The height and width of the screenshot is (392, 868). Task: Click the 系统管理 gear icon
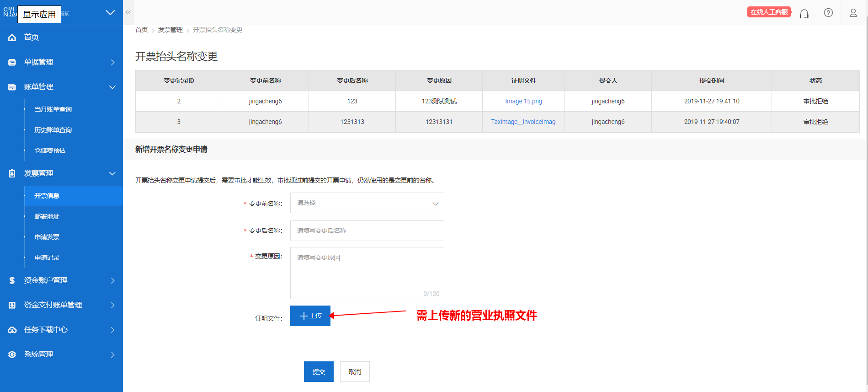point(12,354)
